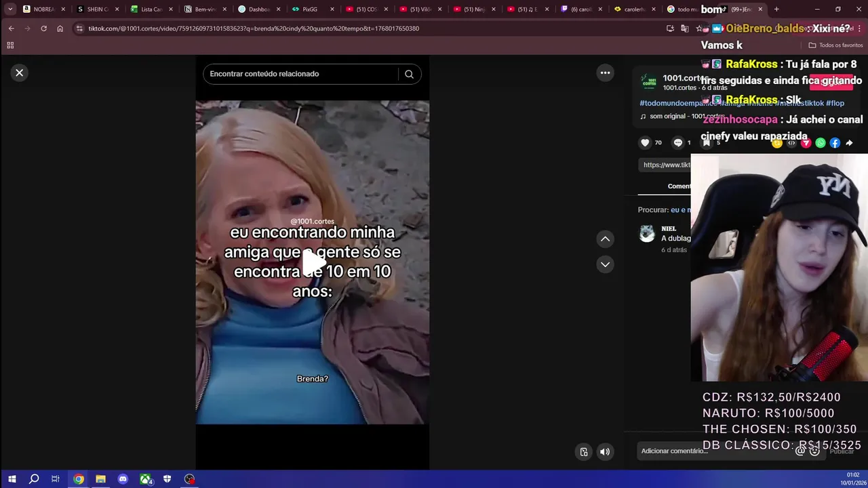Open Discord from taskbar
Image resolution: width=868 pixels, height=488 pixels.
pyautogui.click(x=123, y=479)
